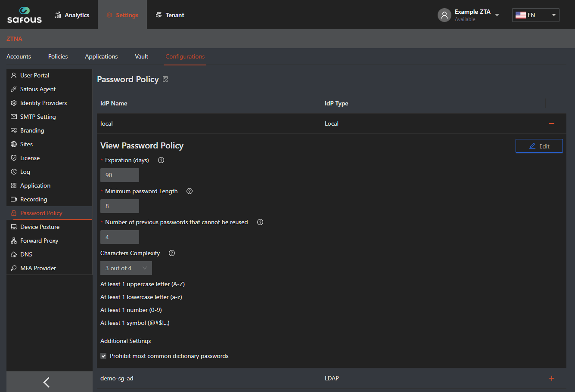The width and height of the screenshot is (575, 392).
Task: Click the user avatar icon
Action: [444, 15]
